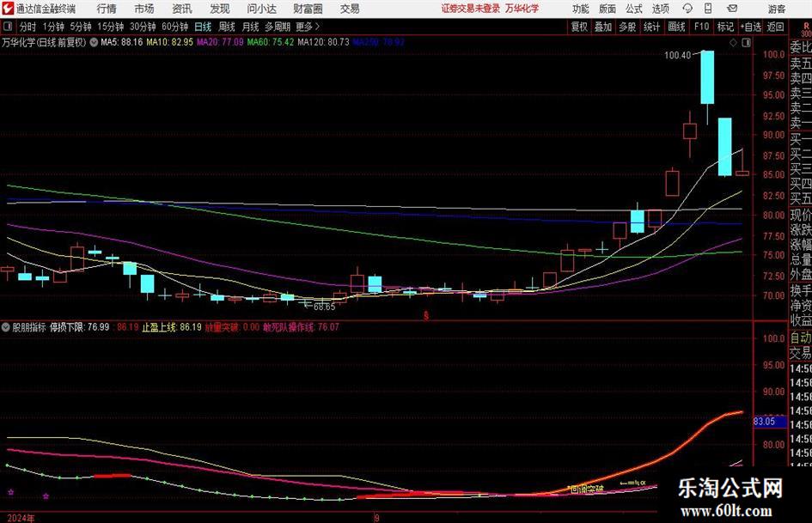The height and width of the screenshot is (523, 812).
Task: Switch to 月线 monthly period
Action: click(250, 27)
